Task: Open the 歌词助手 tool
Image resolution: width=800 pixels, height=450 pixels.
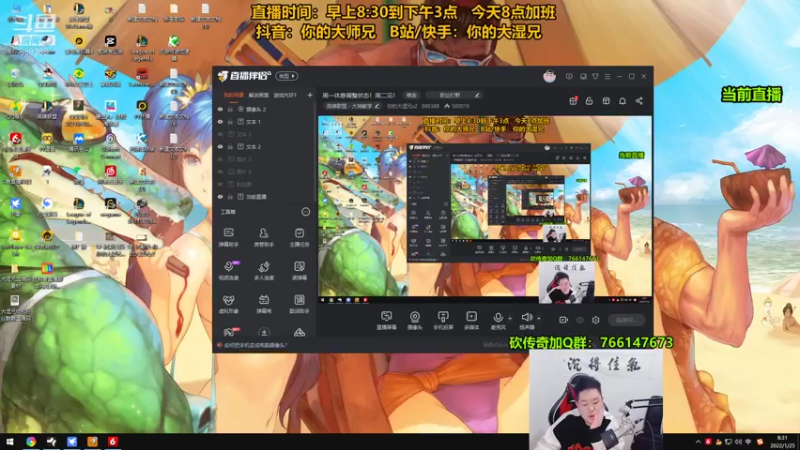Action: [299, 304]
